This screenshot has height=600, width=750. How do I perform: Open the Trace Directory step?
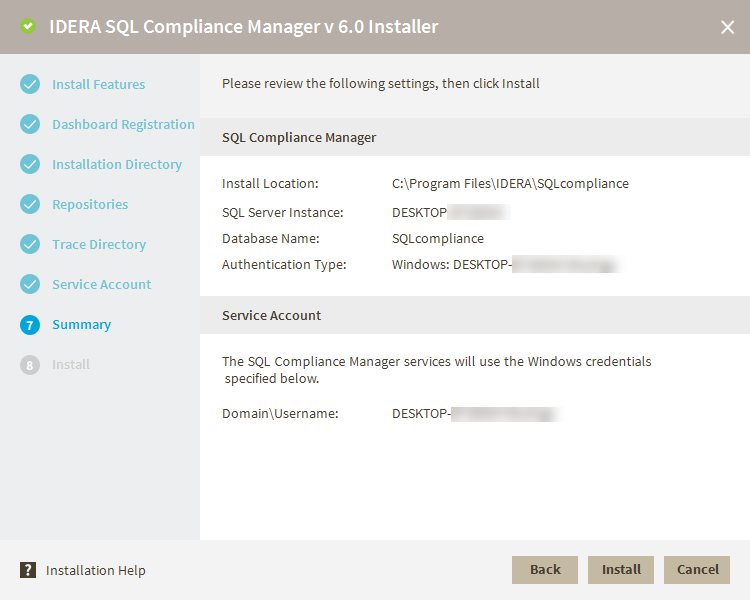[x=99, y=244]
